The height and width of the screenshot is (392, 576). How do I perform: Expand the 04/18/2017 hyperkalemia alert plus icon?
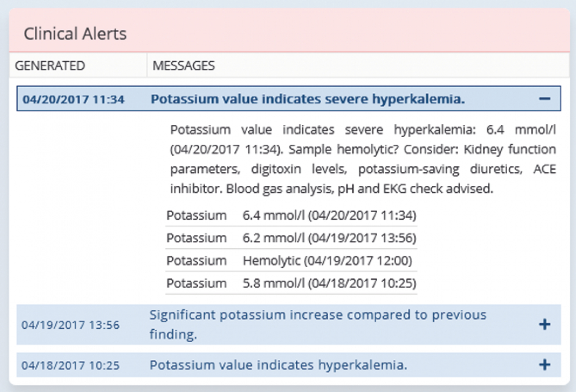544,364
